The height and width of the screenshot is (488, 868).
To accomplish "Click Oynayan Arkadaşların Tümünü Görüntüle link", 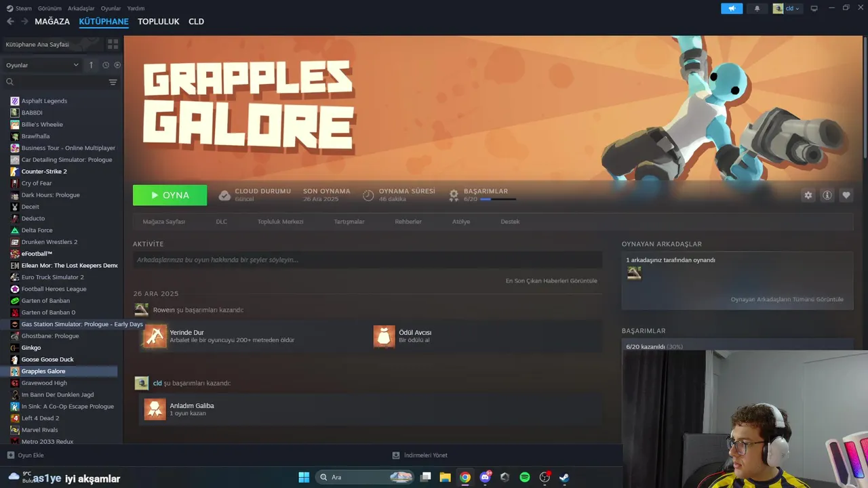I will [x=787, y=300].
